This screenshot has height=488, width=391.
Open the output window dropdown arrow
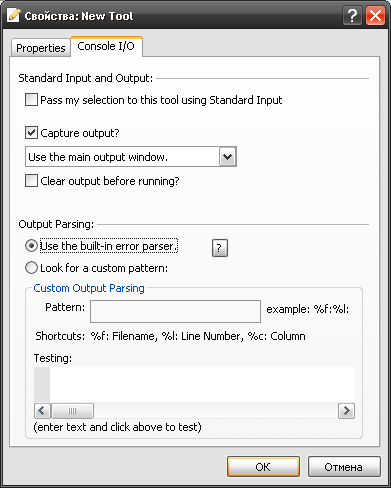(x=227, y=157)
